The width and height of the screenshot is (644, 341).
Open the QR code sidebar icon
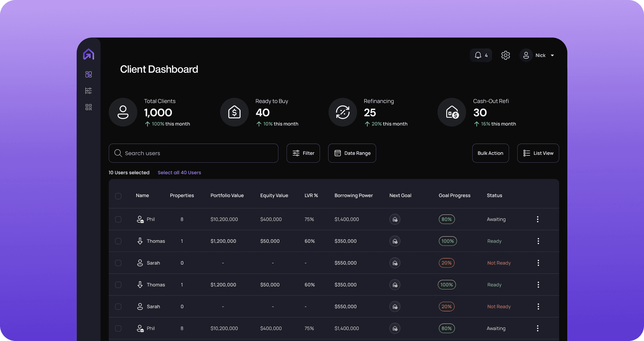click(89, 107)
